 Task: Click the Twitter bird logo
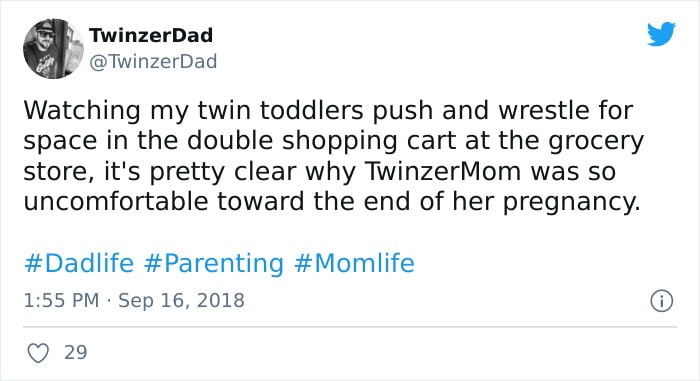661,33
